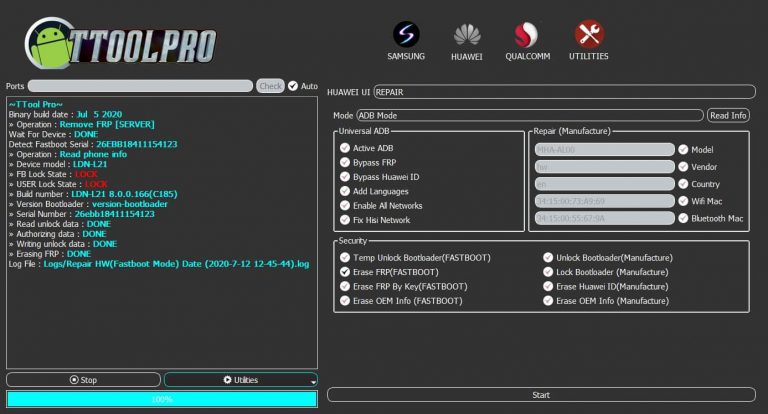Image resolution: width=768 pixels, height=414 pixels.
Task: Select Temp Unlock Bootloader(FASTBOOT)
Action: [415, 257]
